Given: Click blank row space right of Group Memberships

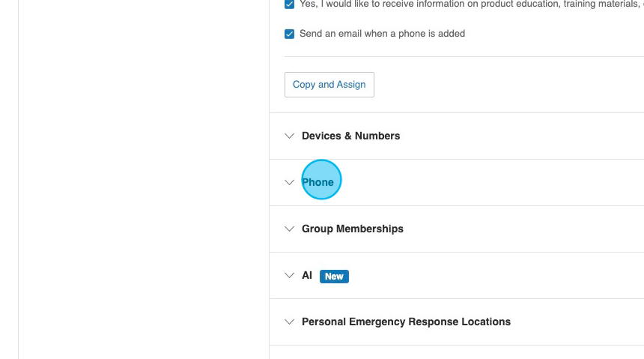Looking at the screenshot, I should click(x=524, y=229).
